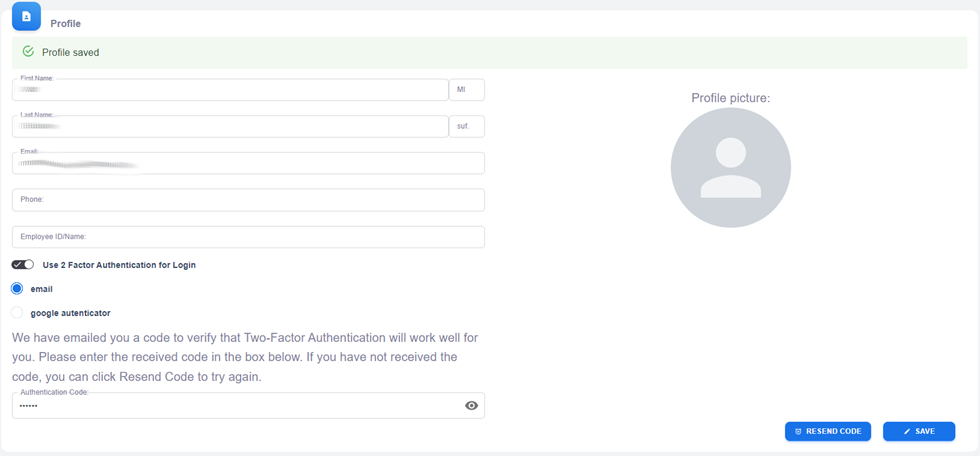This screenshot has height=456, width=980.
Task: Click the Profile heading text
Action: click(x=66, y=23)
